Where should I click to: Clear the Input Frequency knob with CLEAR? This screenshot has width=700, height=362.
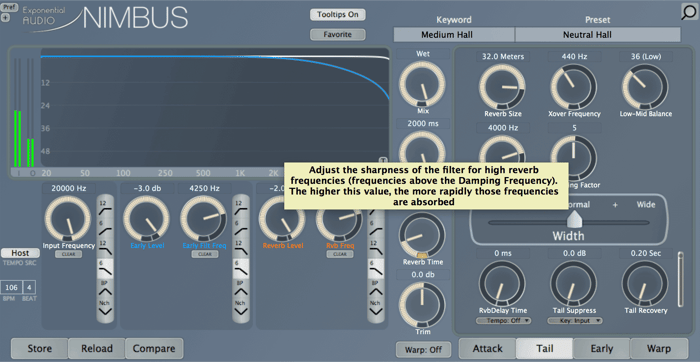pyautogui.click(x=69, y=254)
